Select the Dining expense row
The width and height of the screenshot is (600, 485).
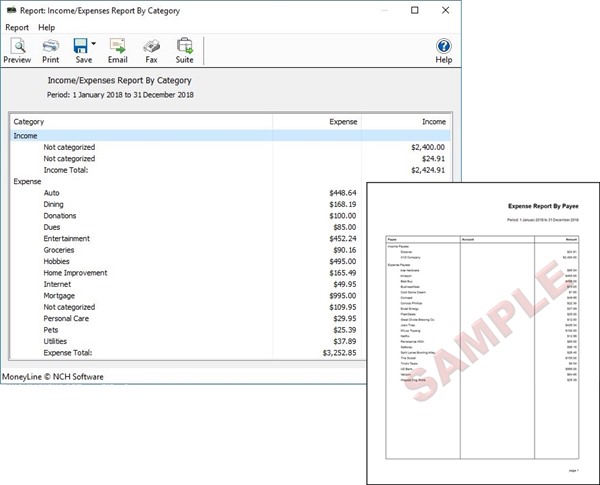188,204
